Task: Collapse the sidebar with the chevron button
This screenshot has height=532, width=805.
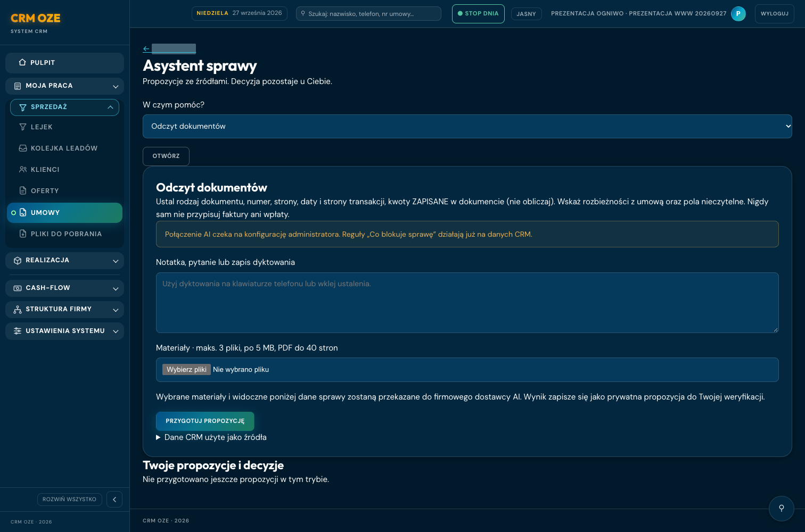Action: point(114,500)
